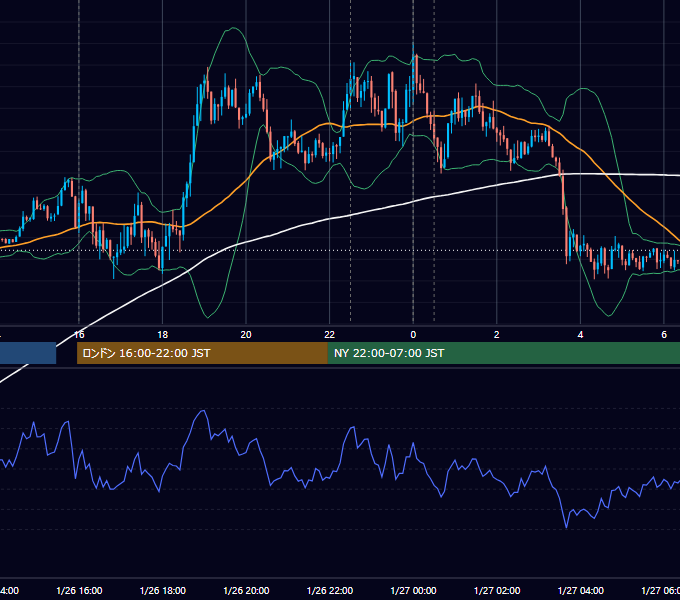This screenshot has width=680, height=600.
Task: Click the NY 22:00-07:00 JST session bar
Action: point(503,353)
